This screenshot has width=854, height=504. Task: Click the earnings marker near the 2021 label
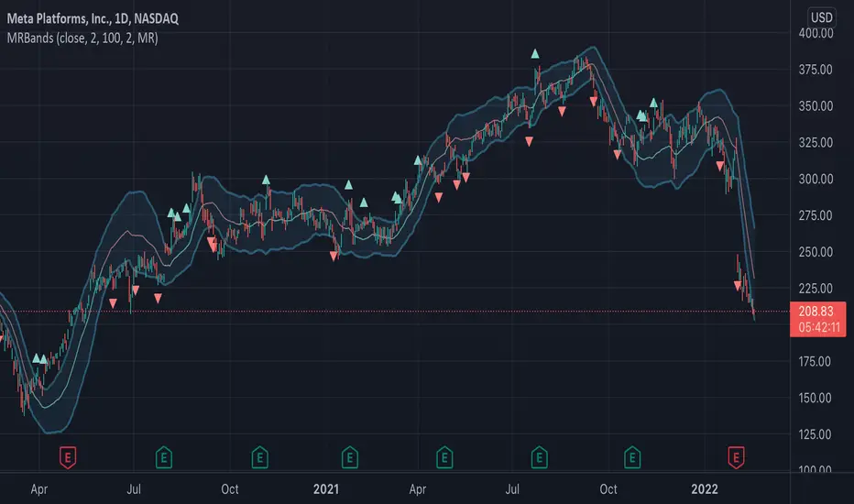(350, 457)
